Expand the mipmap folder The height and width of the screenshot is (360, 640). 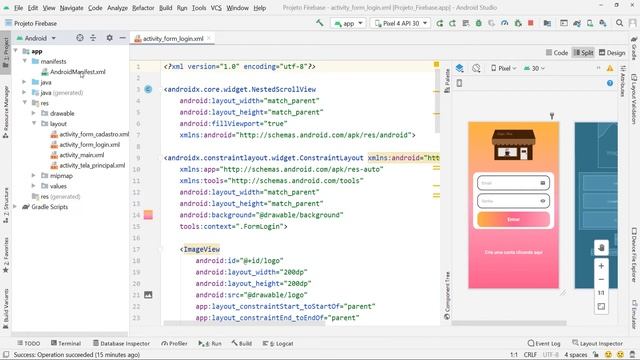click(34, 176)
